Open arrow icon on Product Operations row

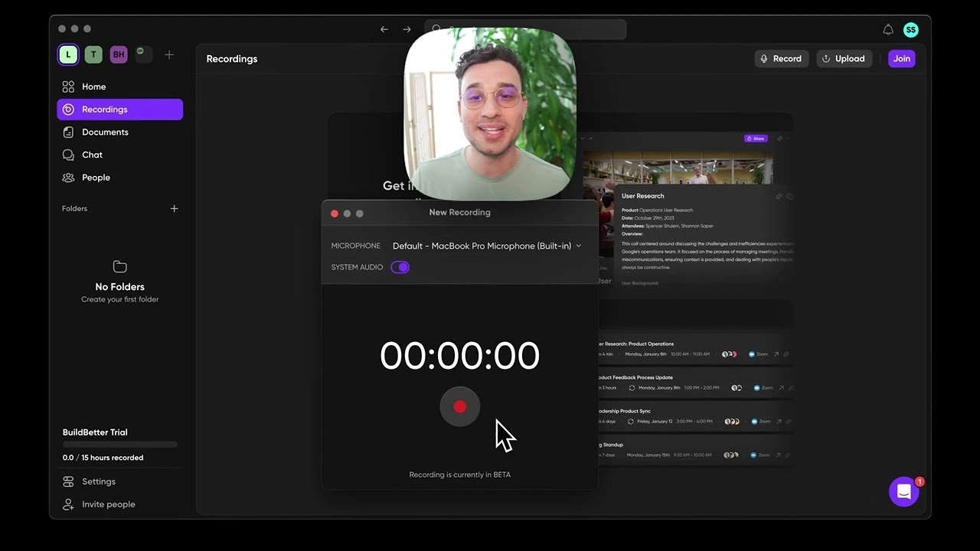tap(776, 354)
